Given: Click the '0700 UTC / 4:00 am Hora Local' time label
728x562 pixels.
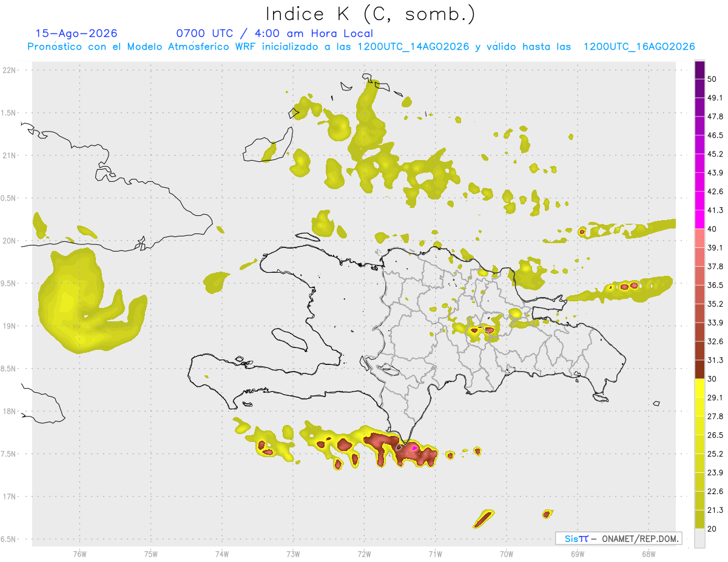Looking at the screenshot, I should (274, 33).
